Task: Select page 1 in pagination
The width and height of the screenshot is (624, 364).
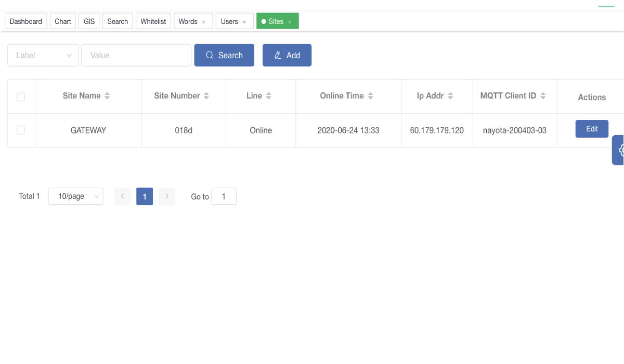Action: pos(145,197)
